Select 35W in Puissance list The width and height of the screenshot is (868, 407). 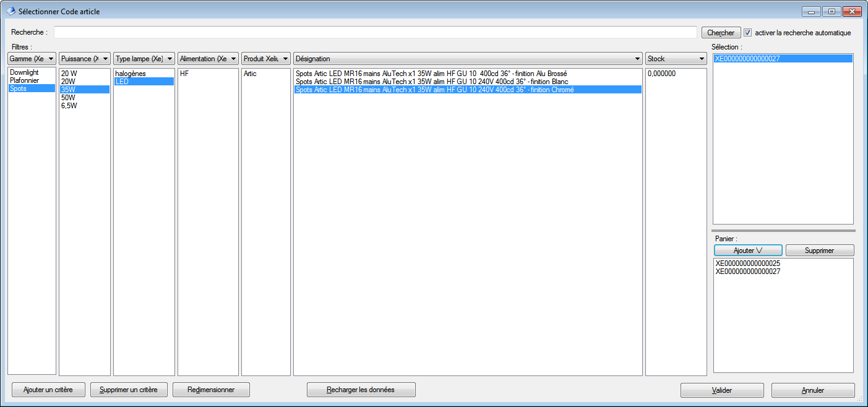(85, 90)
